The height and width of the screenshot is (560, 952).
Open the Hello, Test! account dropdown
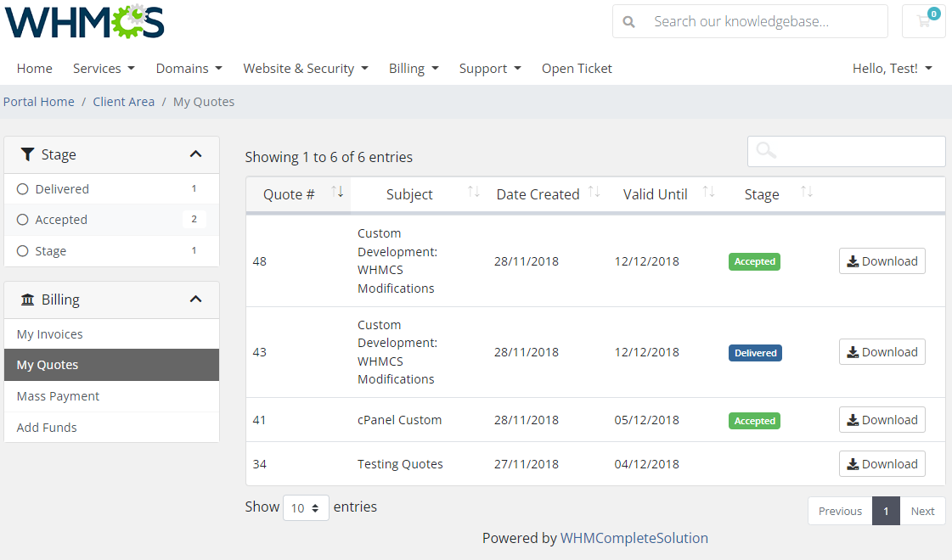click(892, 69)
